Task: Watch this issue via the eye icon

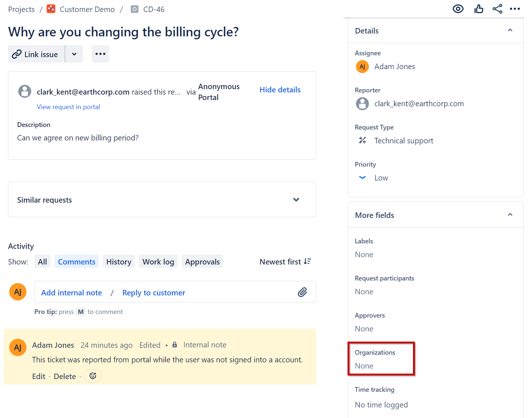Action: coord(458,8)
